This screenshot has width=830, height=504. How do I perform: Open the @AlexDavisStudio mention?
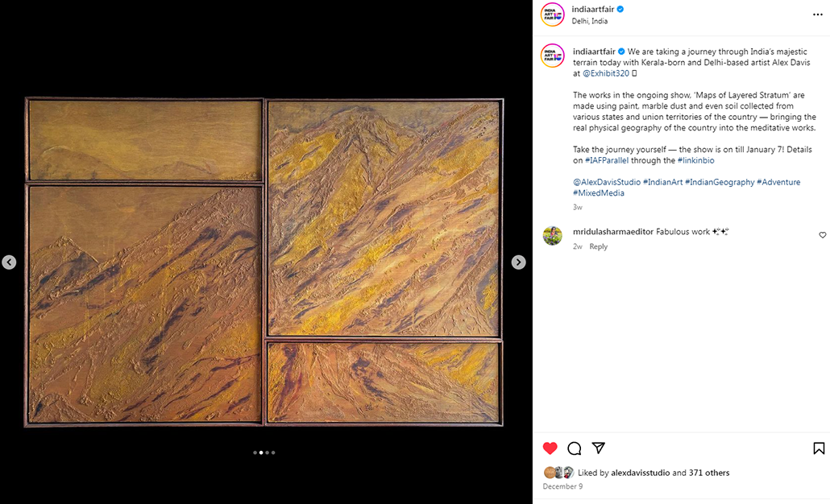tap(607, 182)
